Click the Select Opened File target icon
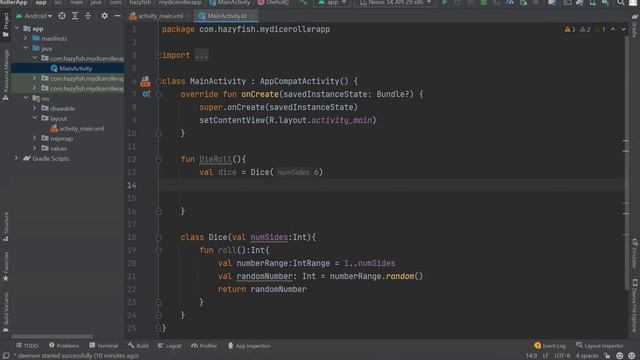 [x=62, y=16]
